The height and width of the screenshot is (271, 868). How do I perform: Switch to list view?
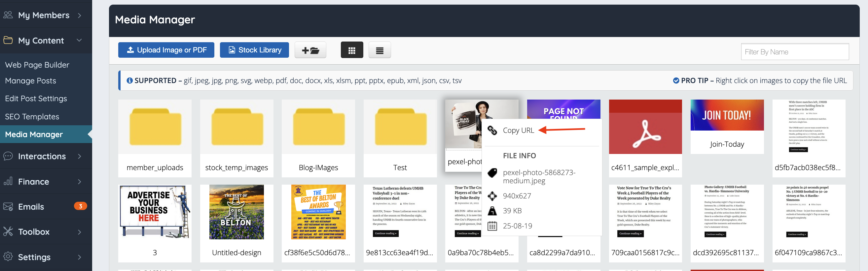tap(380, 50)
